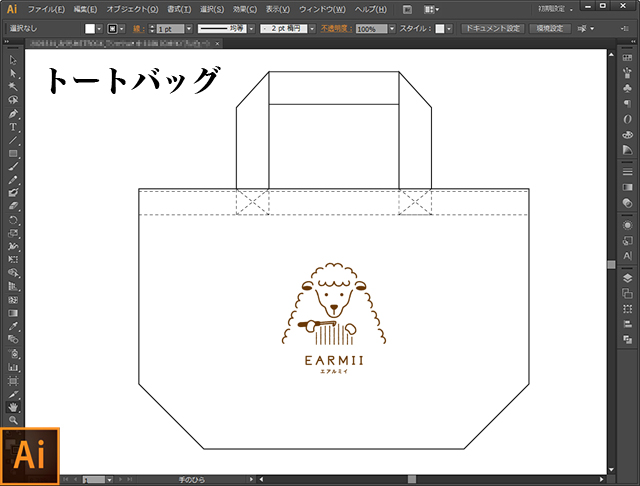
Task: Select the Direct Selection tool
Action: (x=13, y=73)
